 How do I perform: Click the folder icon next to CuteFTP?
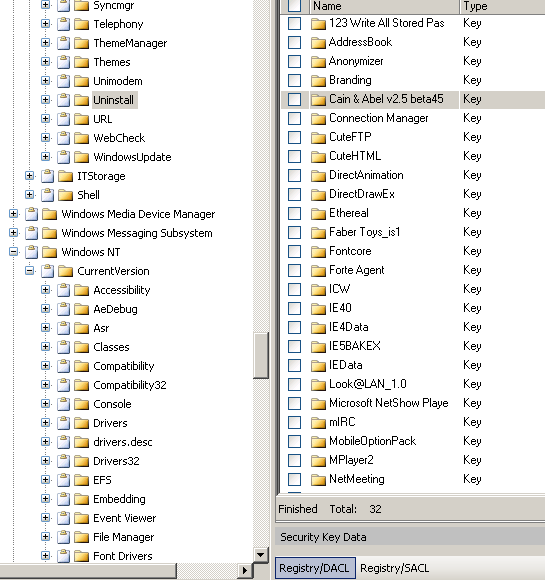(318, 138)
